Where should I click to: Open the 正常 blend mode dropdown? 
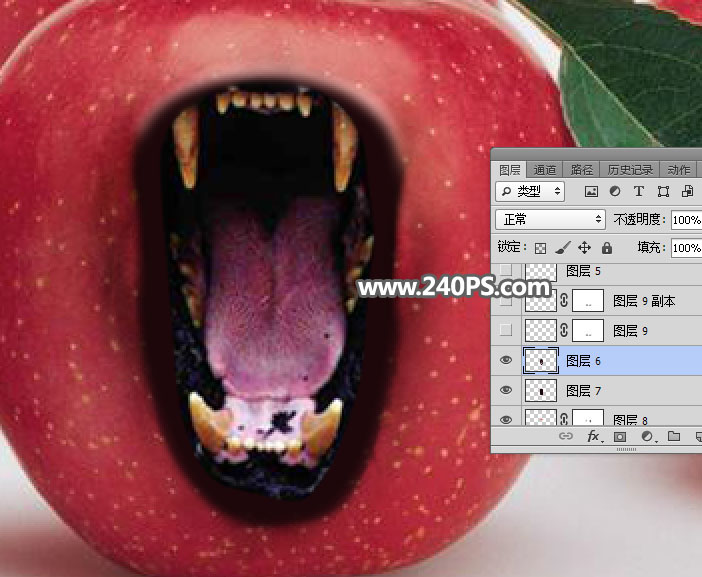pos(550,219)
